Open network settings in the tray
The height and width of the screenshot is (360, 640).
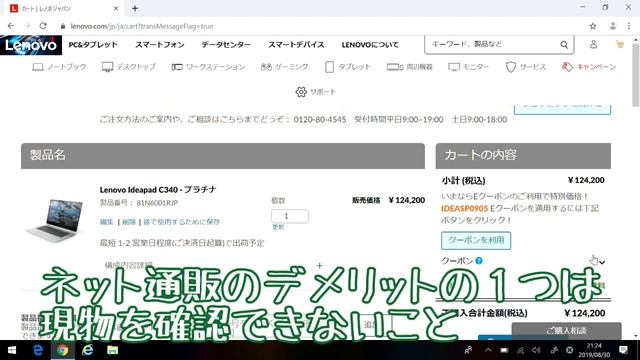(x=520, y=350)
